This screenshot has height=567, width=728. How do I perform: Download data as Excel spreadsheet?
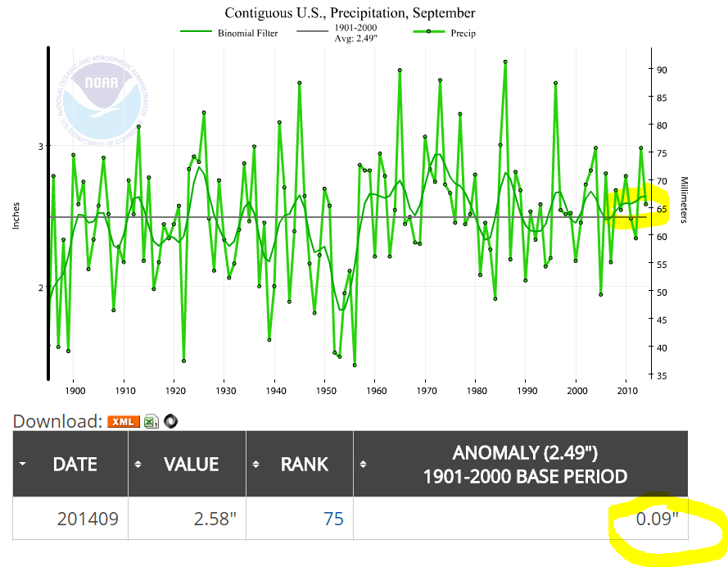coord(151,421)
